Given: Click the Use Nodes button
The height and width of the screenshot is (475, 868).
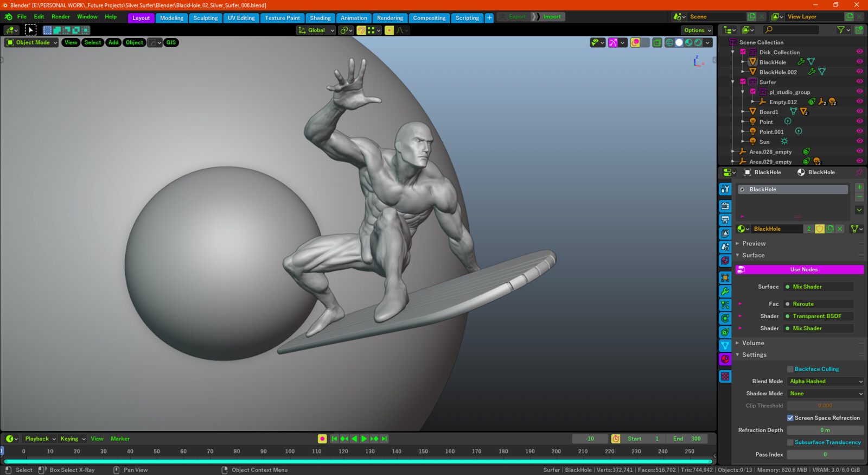Looking at the screenshot, I should 800,270.
